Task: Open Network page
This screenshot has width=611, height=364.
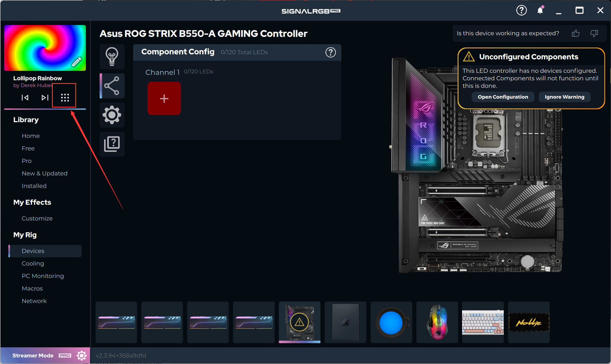Action: (34, 301)
